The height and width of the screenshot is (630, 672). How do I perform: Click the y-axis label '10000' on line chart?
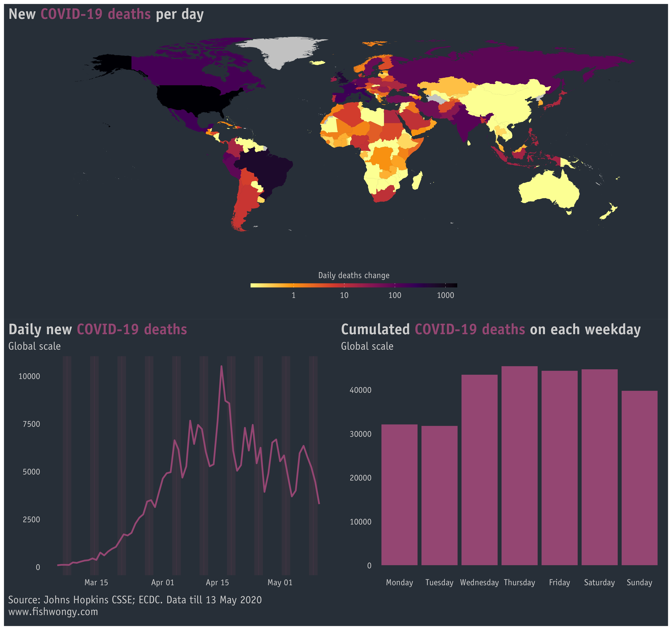click(x=29, y=376)
